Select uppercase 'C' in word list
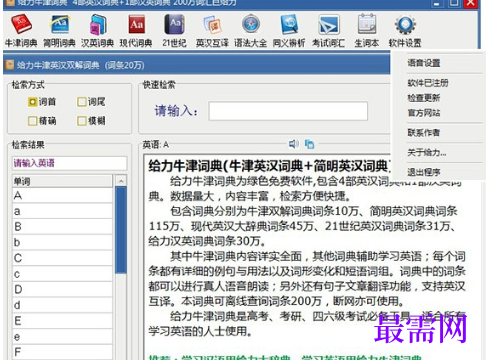This screenshot has width=486, height=360. click(x=62, y=258)
